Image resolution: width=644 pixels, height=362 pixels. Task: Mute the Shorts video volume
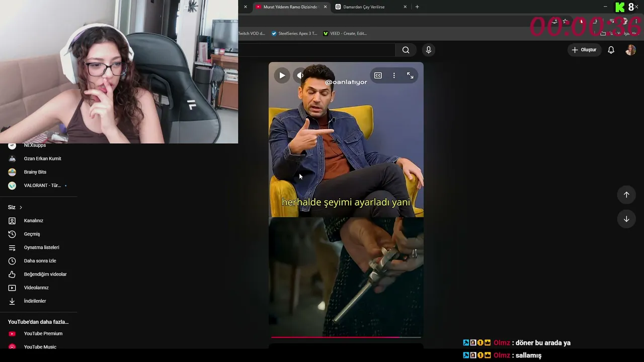[x=300, y=75]
